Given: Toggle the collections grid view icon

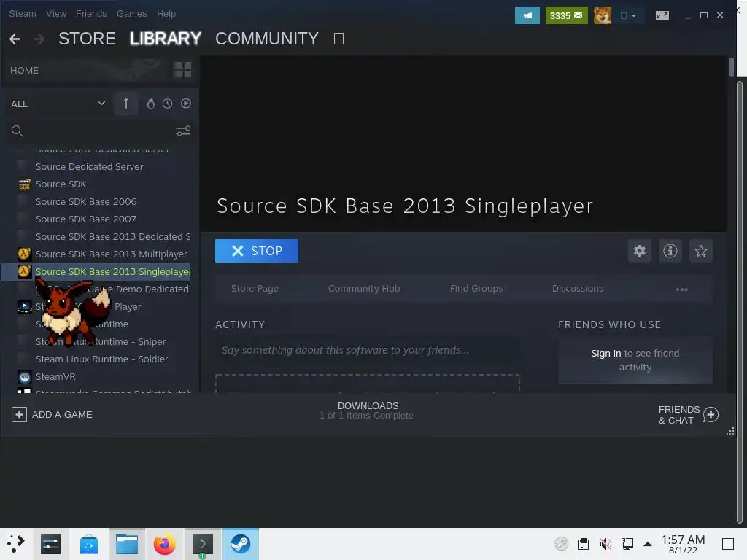Looking at the screenshot, I should coord(182,70).
